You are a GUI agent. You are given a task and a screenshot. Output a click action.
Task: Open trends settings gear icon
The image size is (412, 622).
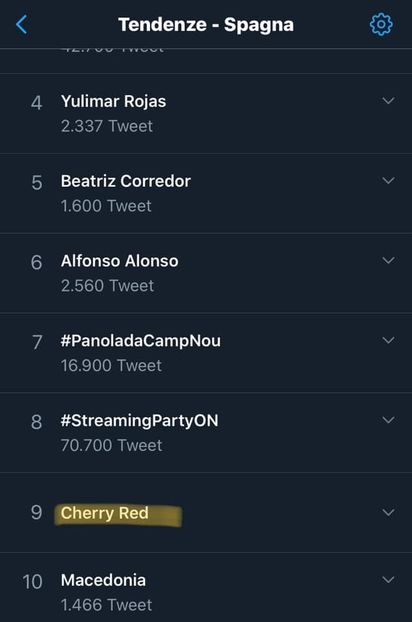coord(381,25)
